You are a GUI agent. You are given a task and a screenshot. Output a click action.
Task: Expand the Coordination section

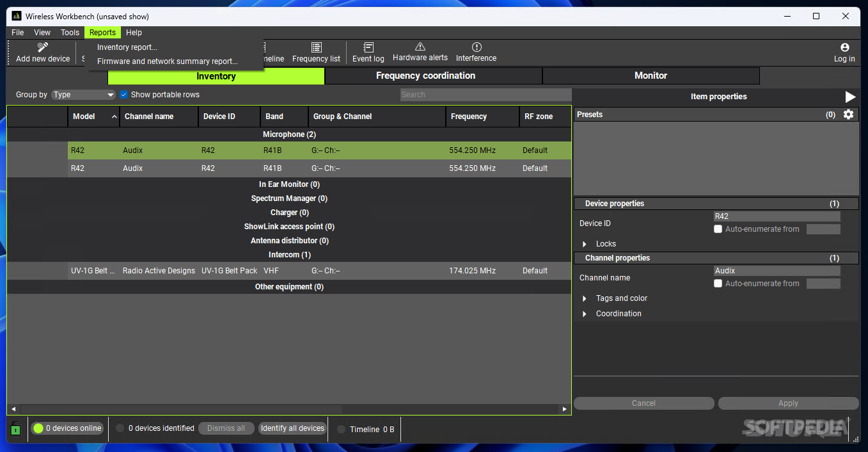coord(584,314)
